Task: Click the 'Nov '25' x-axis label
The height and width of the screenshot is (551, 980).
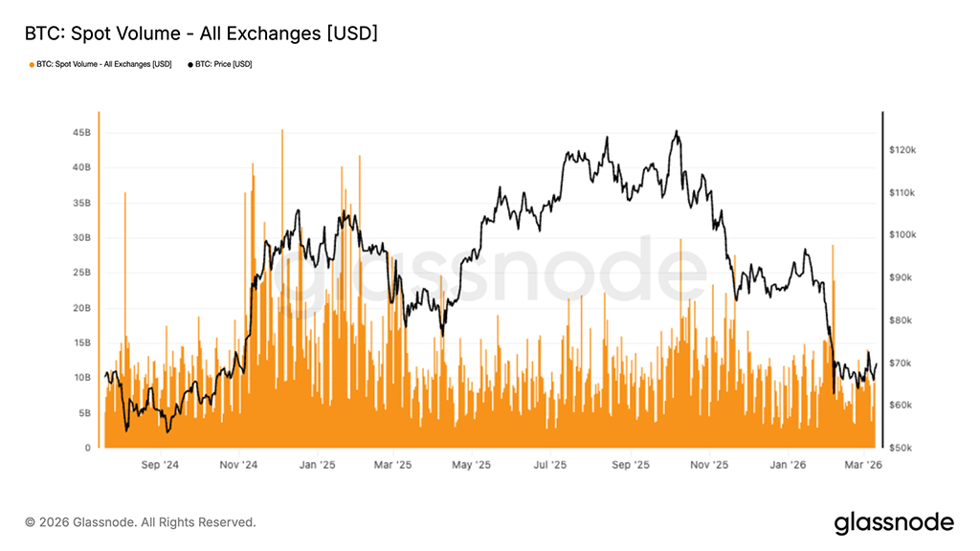Action: [709, 465]
